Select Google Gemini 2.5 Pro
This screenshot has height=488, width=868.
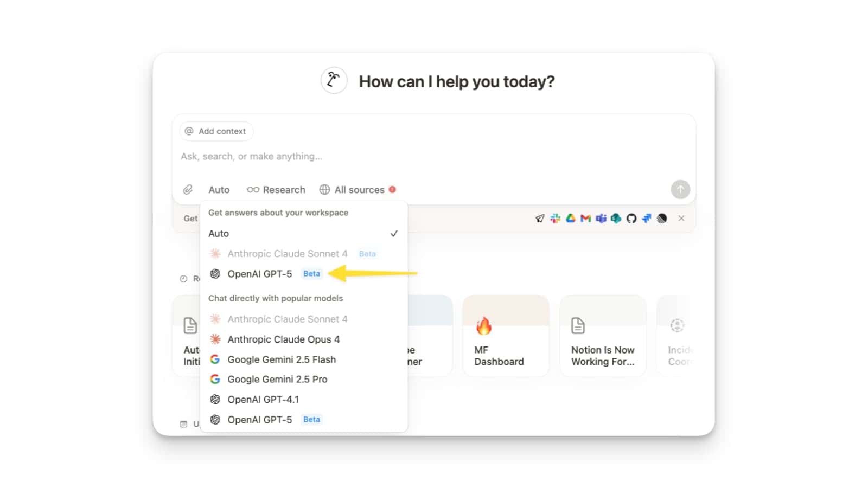pos(303,379)
